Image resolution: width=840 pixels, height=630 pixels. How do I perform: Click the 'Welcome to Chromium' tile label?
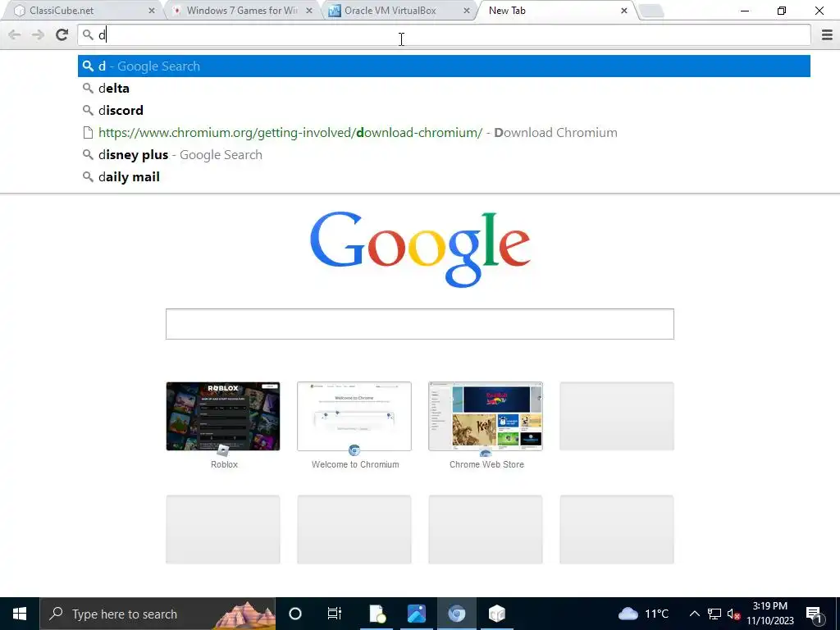(355, 464)
